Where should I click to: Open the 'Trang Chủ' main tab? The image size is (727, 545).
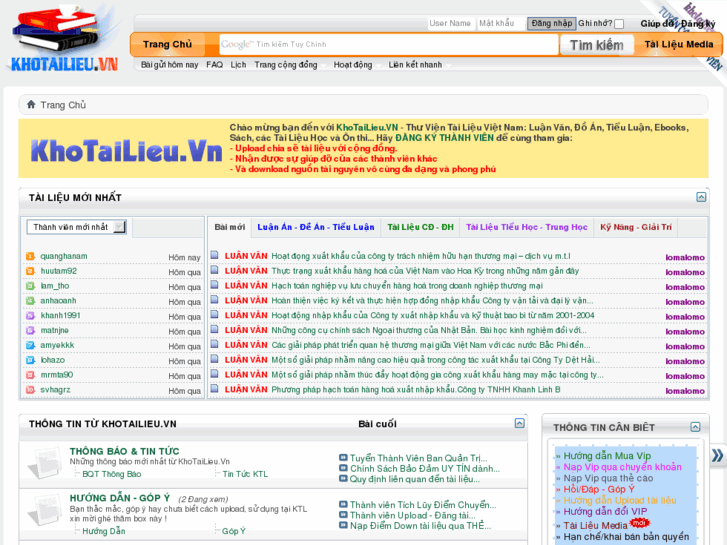tap(167, 45)
